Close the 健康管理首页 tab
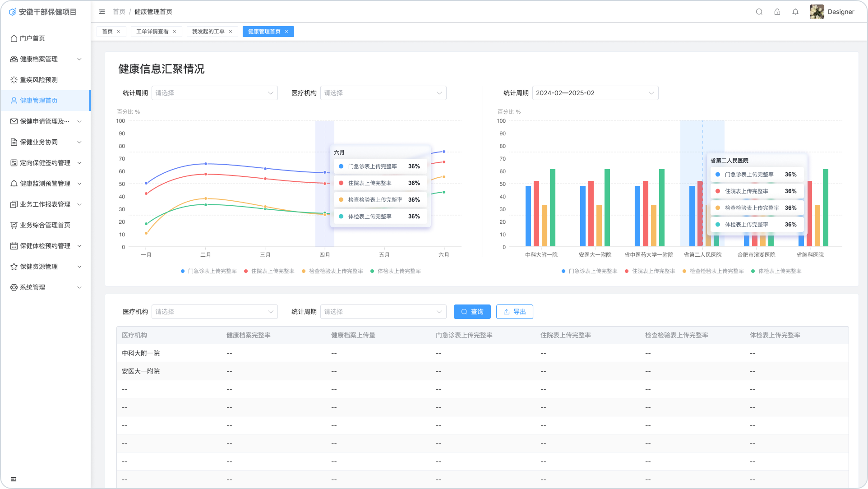The image size is (868, 489). 286,32
